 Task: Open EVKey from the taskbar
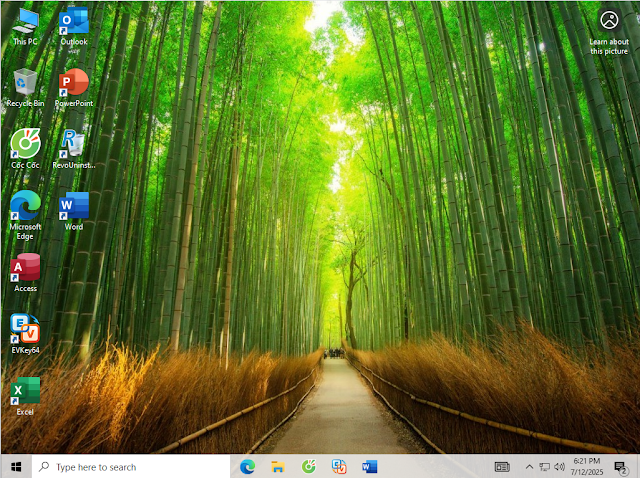click(x=339, y=467)
